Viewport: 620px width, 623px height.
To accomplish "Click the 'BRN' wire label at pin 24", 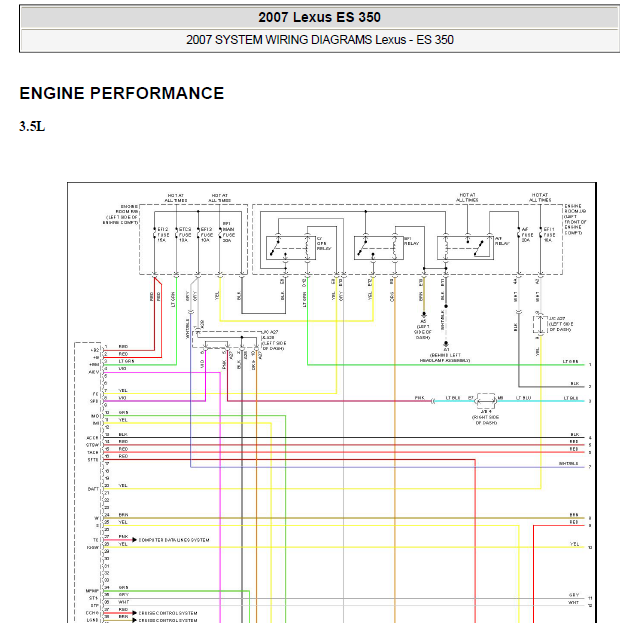I will pyautogui.click(x=123, y=515).
